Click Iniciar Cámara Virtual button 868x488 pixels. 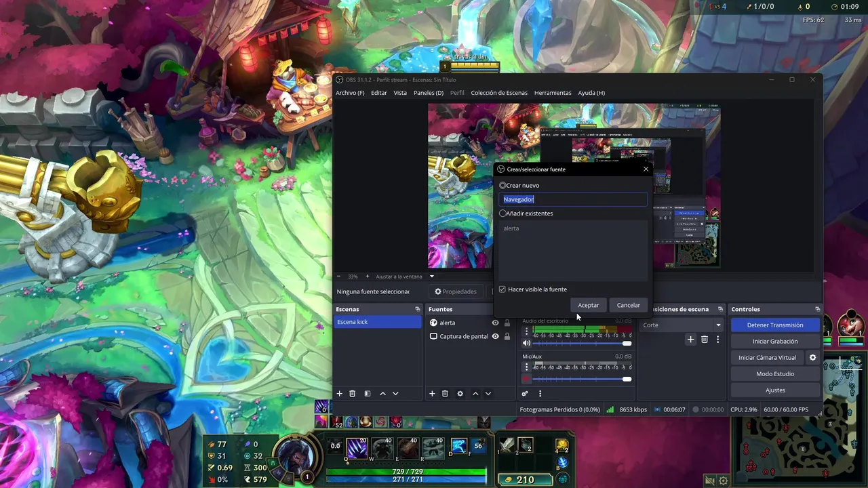coord(767,358)
